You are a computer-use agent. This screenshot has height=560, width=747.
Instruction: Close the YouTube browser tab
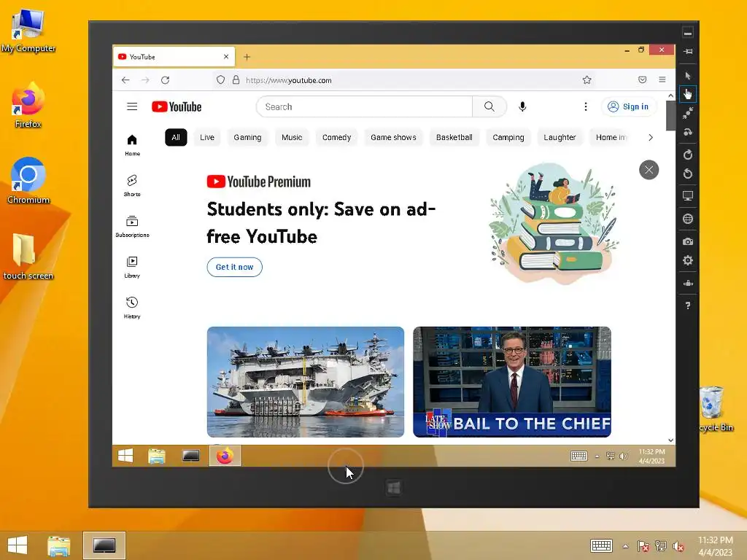[x=226, y=57]
